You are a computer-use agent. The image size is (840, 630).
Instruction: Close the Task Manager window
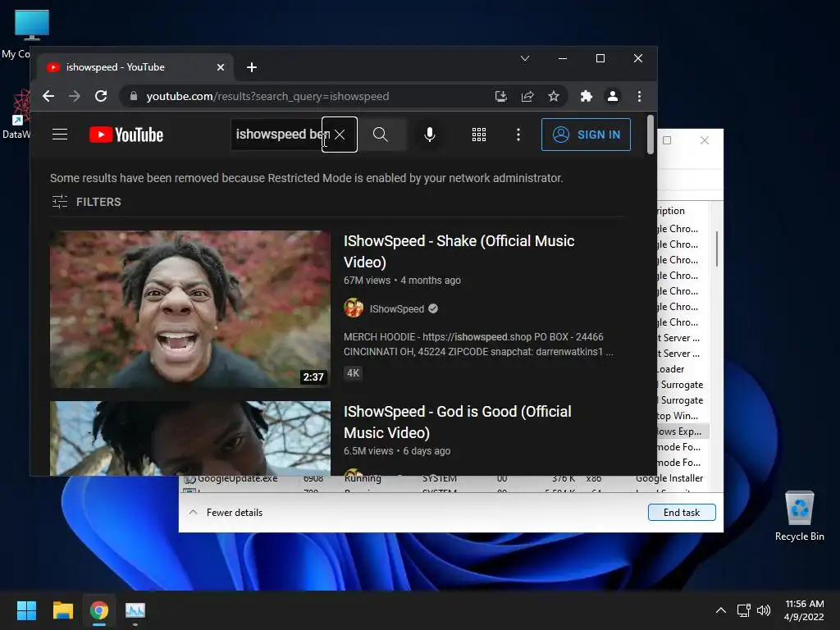pos(705,140)
